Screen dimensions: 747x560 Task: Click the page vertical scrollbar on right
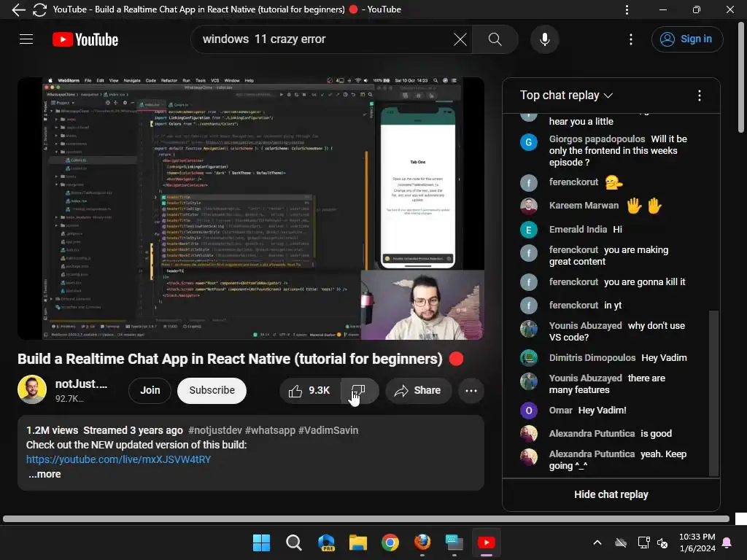click(741, 79)
